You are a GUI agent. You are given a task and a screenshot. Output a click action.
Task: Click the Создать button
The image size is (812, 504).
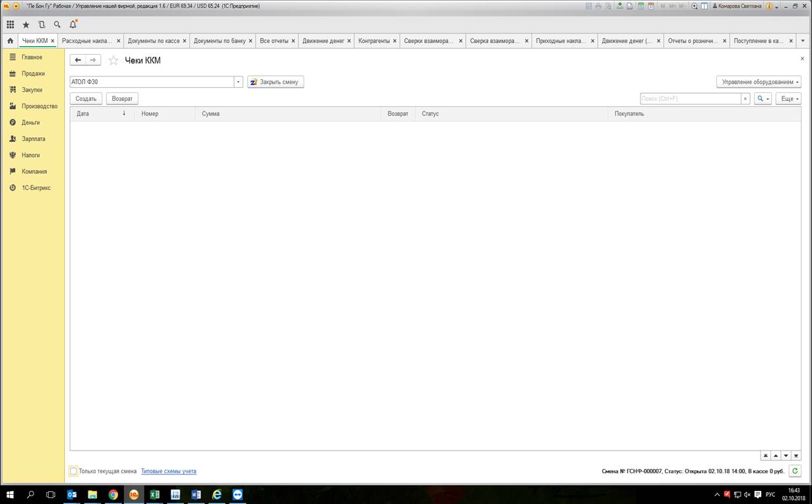coord(86,99)
